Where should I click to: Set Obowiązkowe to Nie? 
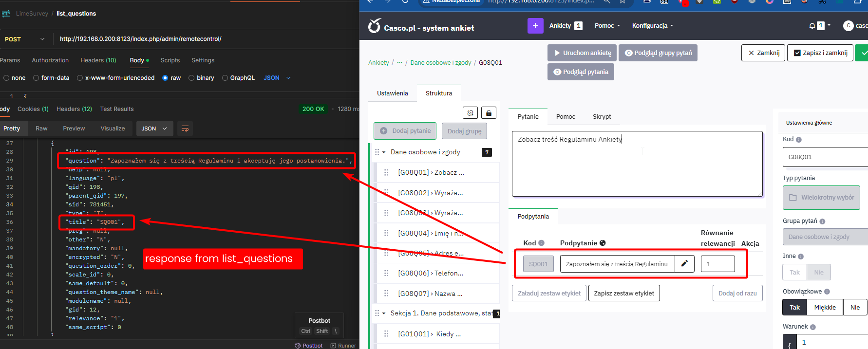(855, 307)
